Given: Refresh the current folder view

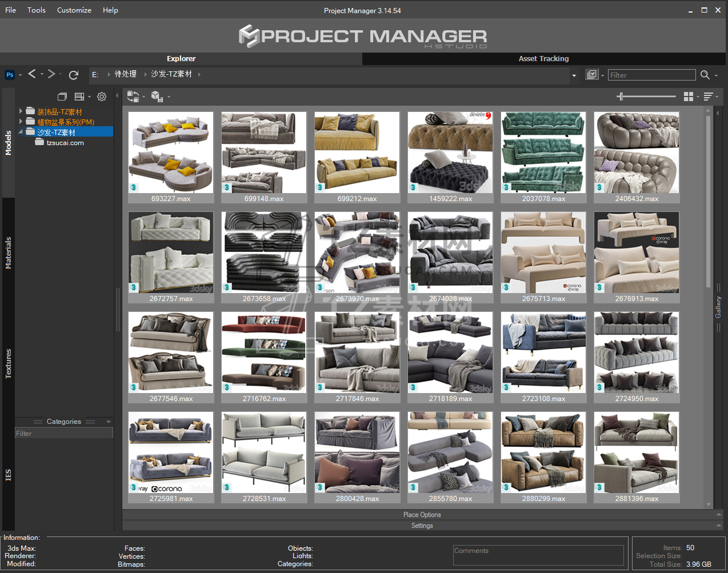Looking at the screenshot, I should coord(73,75).
